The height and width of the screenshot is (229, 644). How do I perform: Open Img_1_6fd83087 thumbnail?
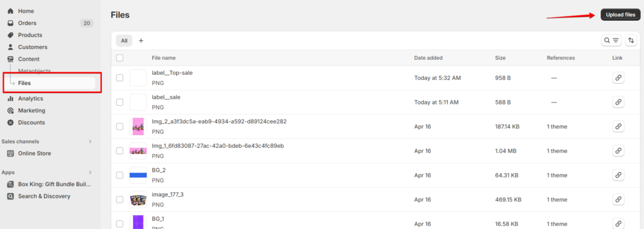point(138,151)
